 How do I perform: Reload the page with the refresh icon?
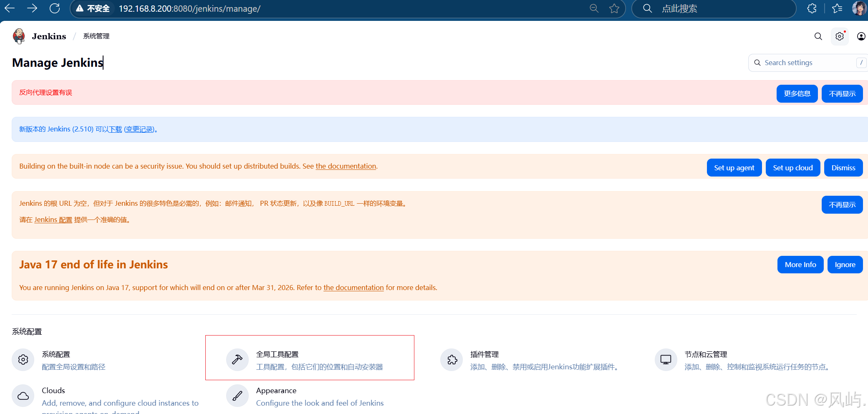[x=55, y=8]
